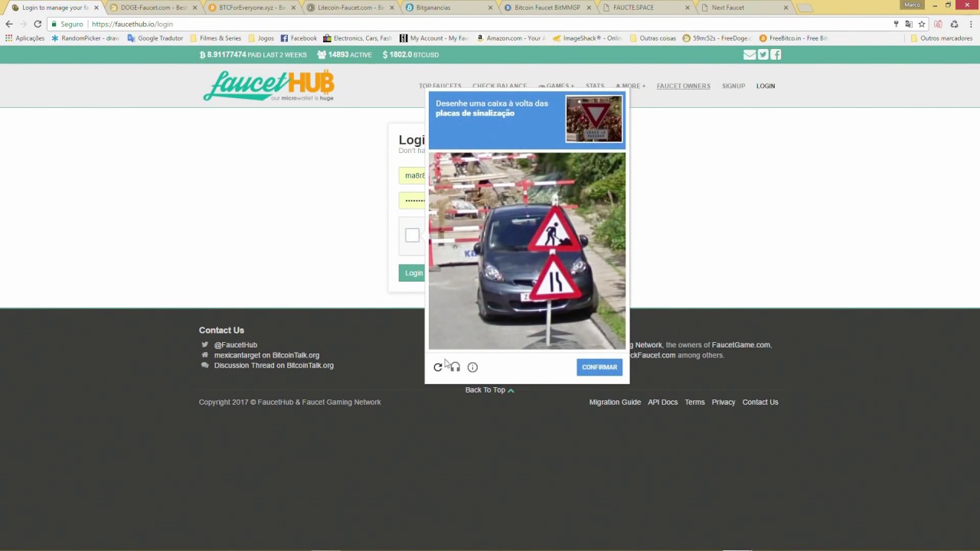Click the username input field

point(412,175)
